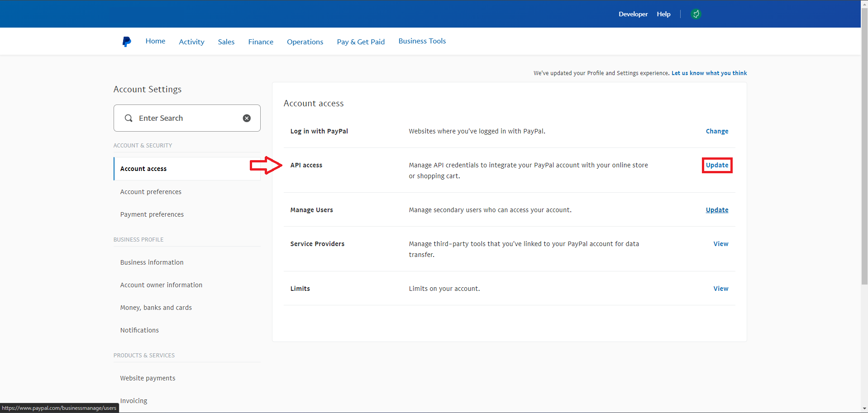This screenshot has width=868, height=413.
Task: Click the Log in with PayPal label
Action: (x=319, y=131)
